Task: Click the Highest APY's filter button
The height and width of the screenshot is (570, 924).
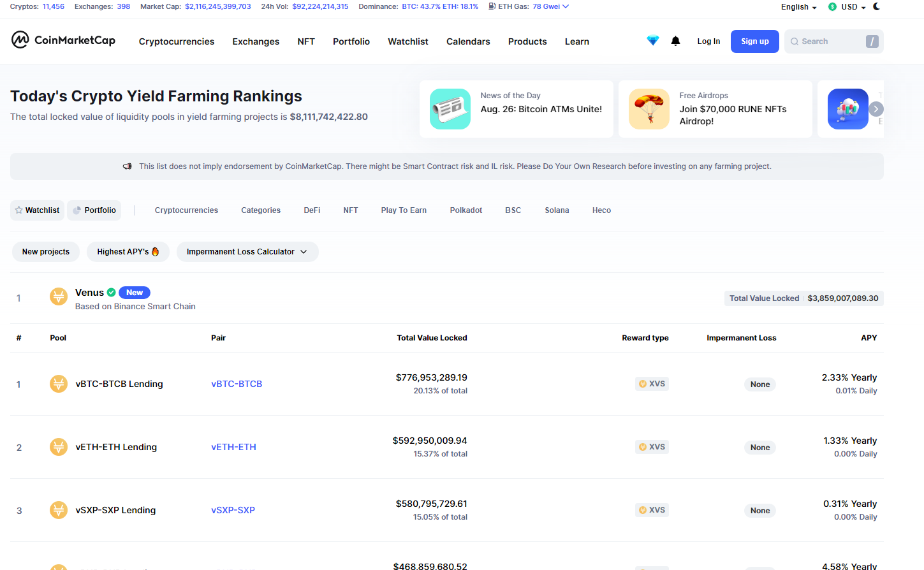Action: 128,252
